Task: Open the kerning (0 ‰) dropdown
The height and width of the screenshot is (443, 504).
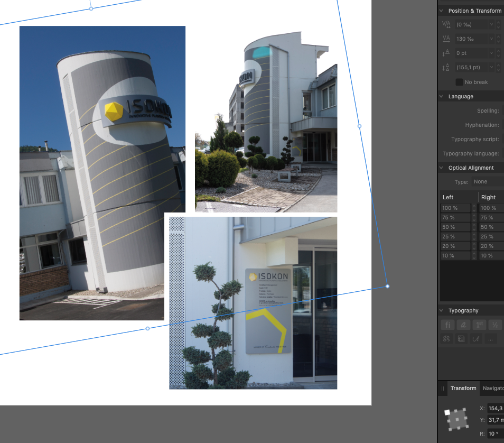Action: 491,24
